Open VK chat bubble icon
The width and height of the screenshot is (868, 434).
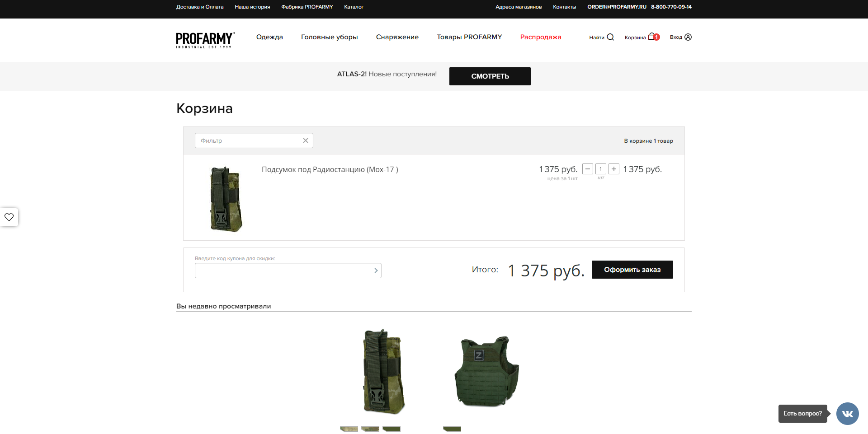coord(847,414)
